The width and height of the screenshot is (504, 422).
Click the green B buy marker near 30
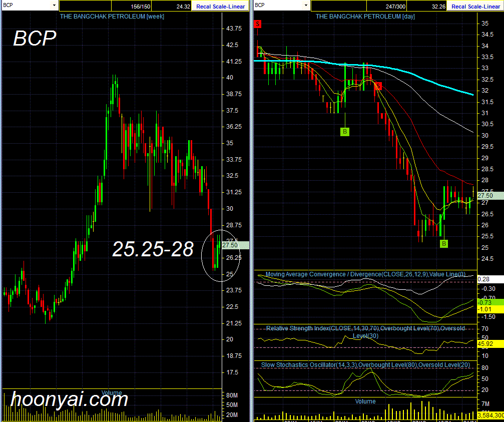coord(344,132)
